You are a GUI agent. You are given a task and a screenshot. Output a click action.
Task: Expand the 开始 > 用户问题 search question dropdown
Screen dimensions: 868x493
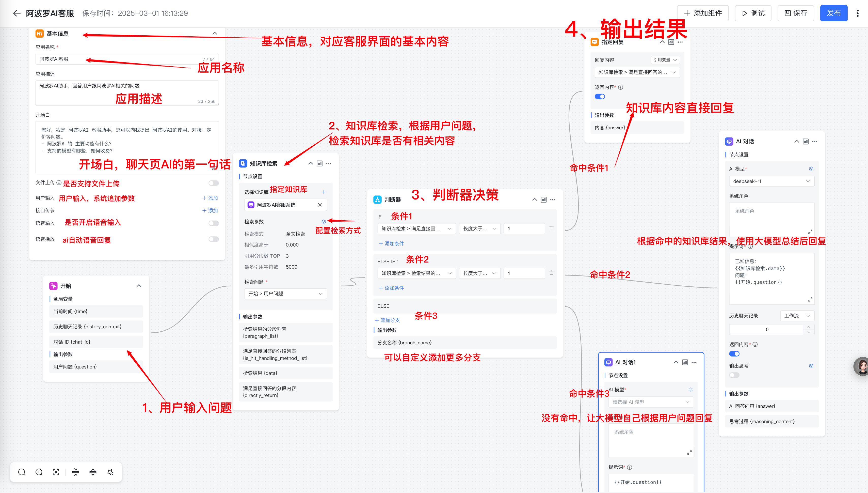[x=285, y=294]
